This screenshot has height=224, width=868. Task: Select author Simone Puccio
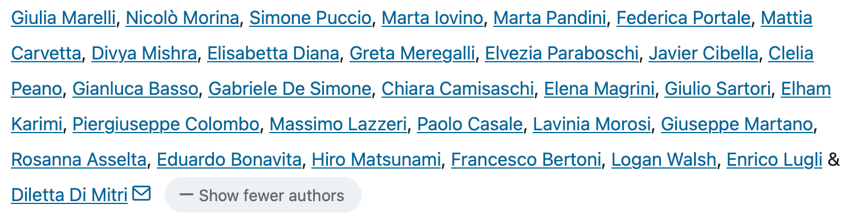click(310, 18)
